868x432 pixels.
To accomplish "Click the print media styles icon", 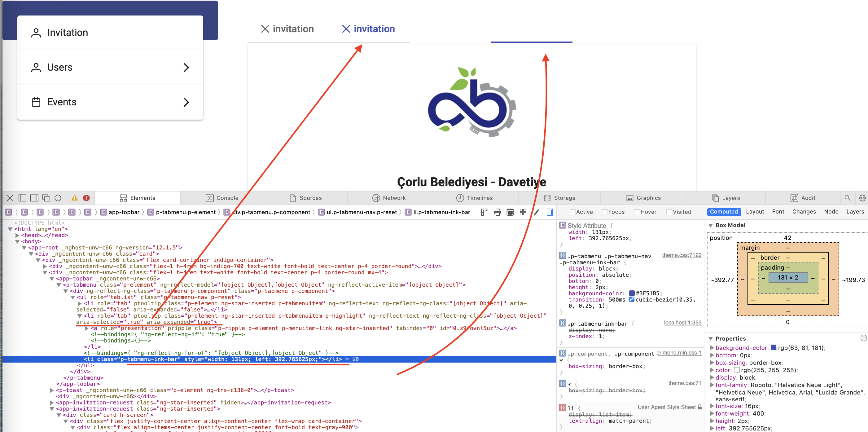I will [497, 212].
